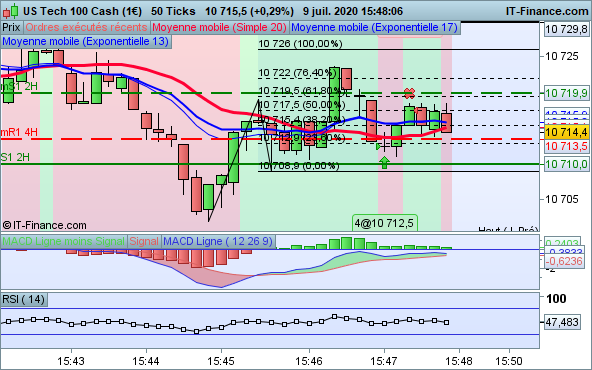Click the 10 712,9 (23,60%) Fibonacci label
This screenshot has width=592, height=370.
tap(302, 138)
